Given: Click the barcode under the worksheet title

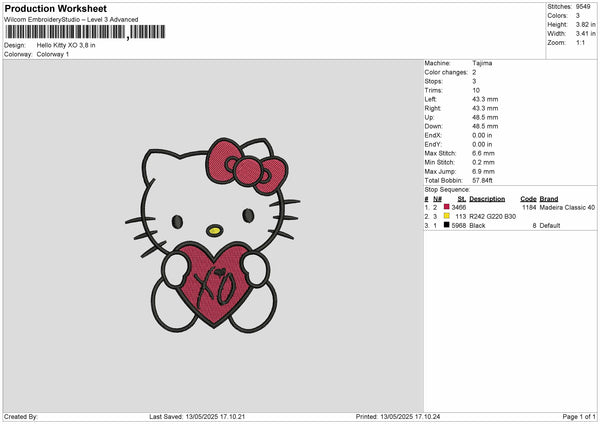Looking at the screenshot, I should [85, 32].
